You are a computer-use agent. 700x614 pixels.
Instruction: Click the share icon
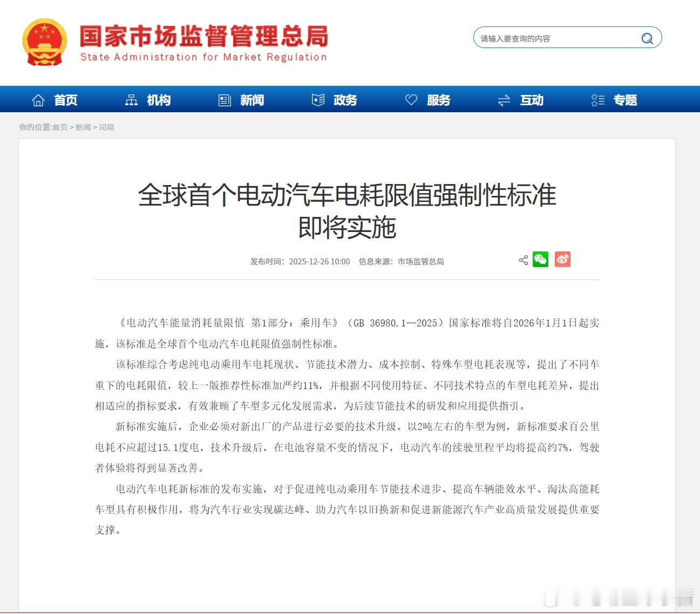pyautogui.click(x=523, y=260)
